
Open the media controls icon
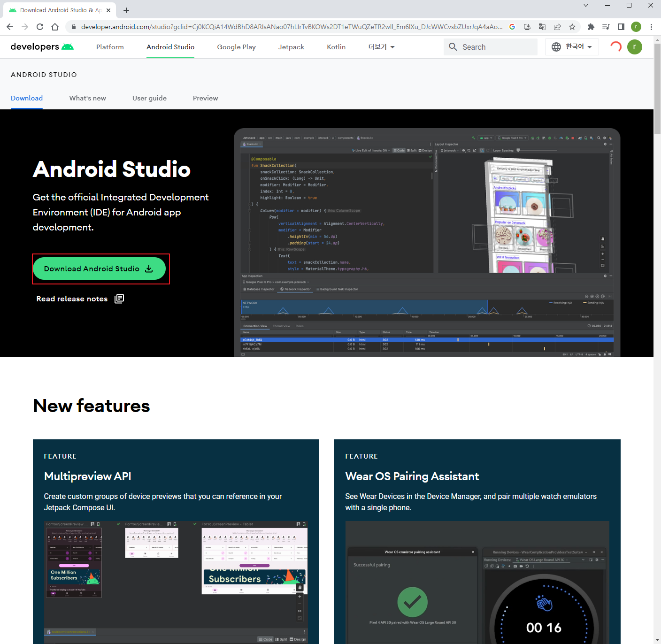click(x=606, y=27)
